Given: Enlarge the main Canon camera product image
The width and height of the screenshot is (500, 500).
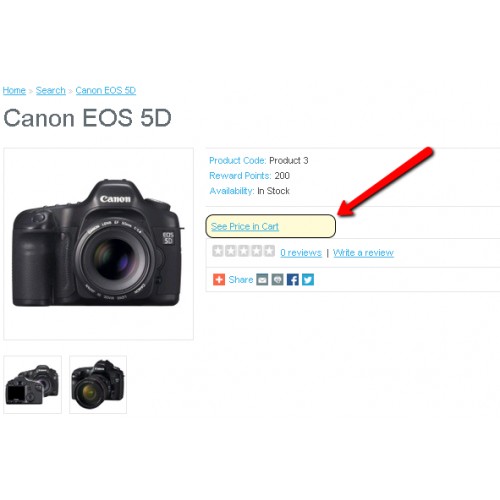Looking at the screenshot, I should [x=98, y=244].
